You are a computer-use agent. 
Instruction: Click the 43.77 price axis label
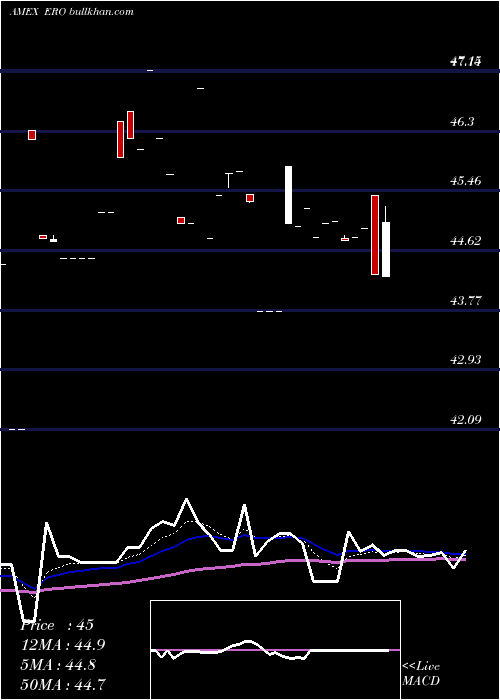[466, 301]
